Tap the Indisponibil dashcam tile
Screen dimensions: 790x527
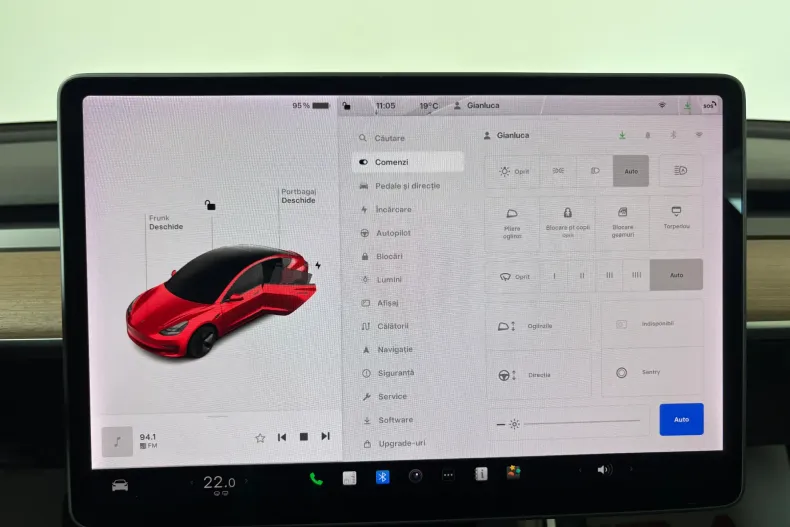pos(652,324)
